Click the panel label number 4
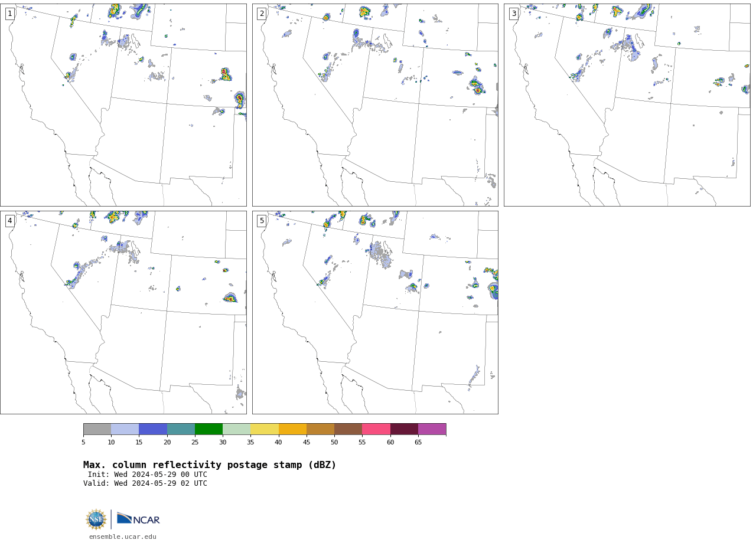The image size is (756, 543). click(10, 221)
